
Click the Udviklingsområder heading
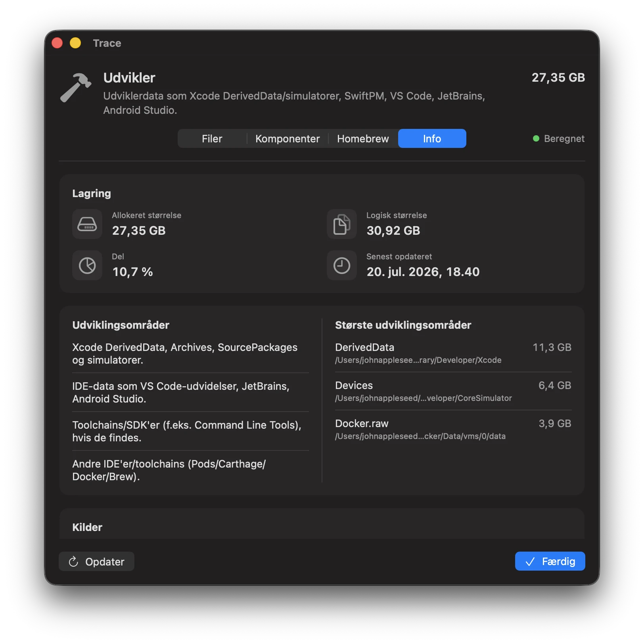pos(121,325)
